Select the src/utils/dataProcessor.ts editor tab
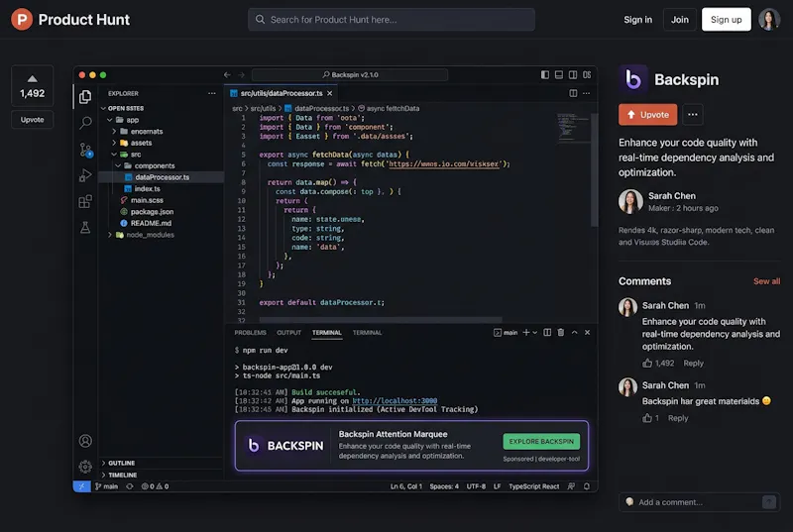 pyautogui.click(x=282, y=93)
